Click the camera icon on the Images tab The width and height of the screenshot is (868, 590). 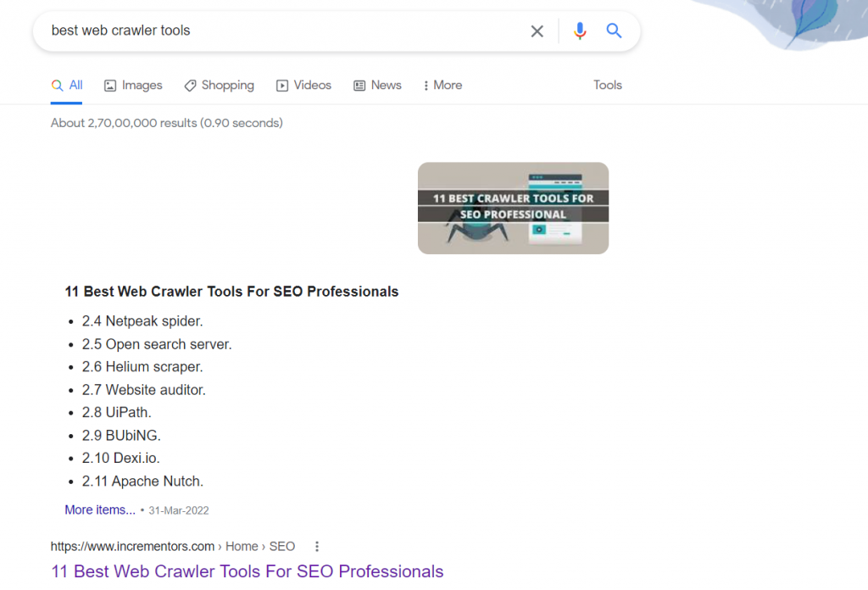pos(109,85)
